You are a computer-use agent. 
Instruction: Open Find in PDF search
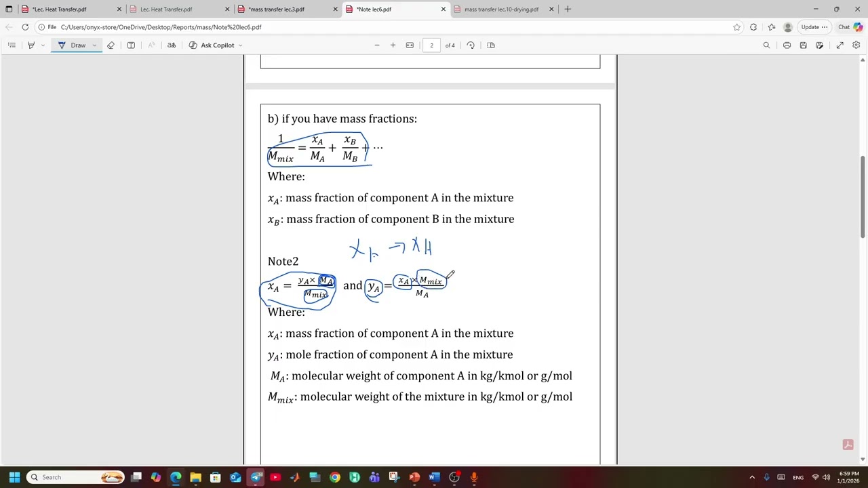click(x=766, y=45)
